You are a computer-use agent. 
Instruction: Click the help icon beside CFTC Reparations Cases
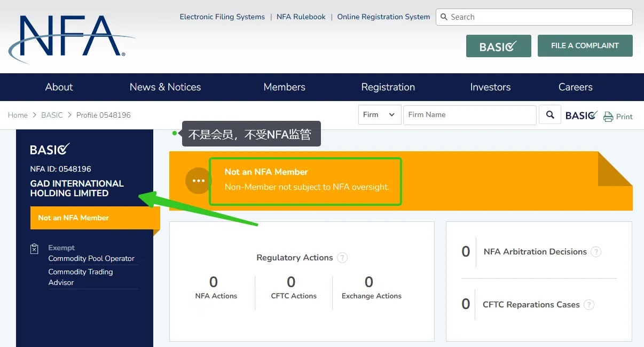(589, 305)
